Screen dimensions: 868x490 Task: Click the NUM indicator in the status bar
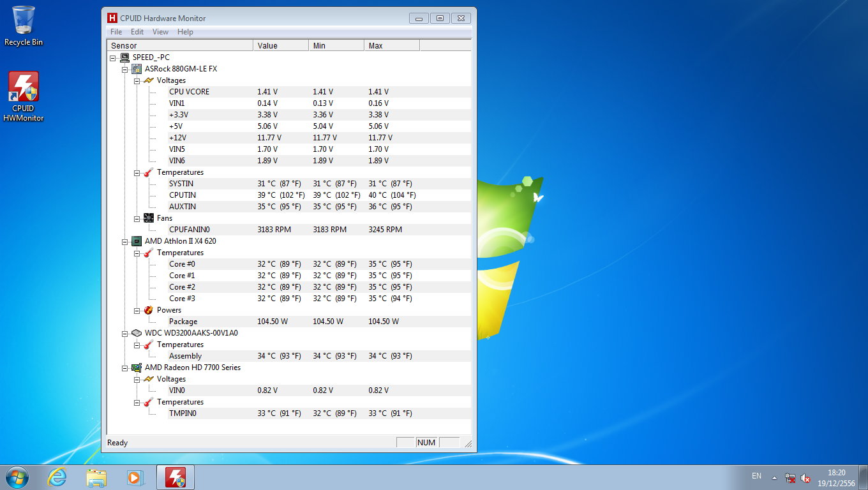426,443
